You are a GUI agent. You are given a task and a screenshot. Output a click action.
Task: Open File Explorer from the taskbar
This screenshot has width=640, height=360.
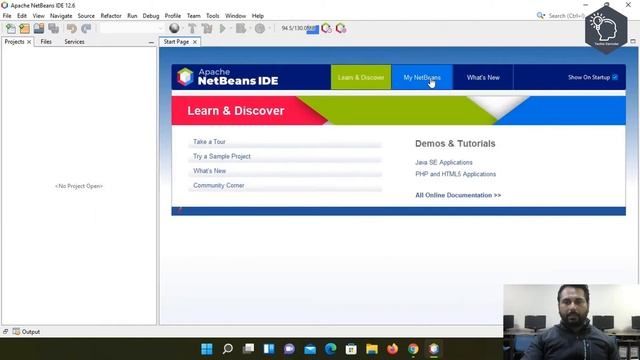(x=372, y=349)
